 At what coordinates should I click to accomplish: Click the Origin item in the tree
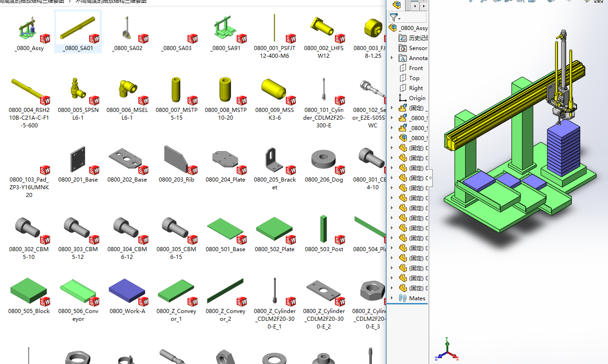tap(412, 98)
